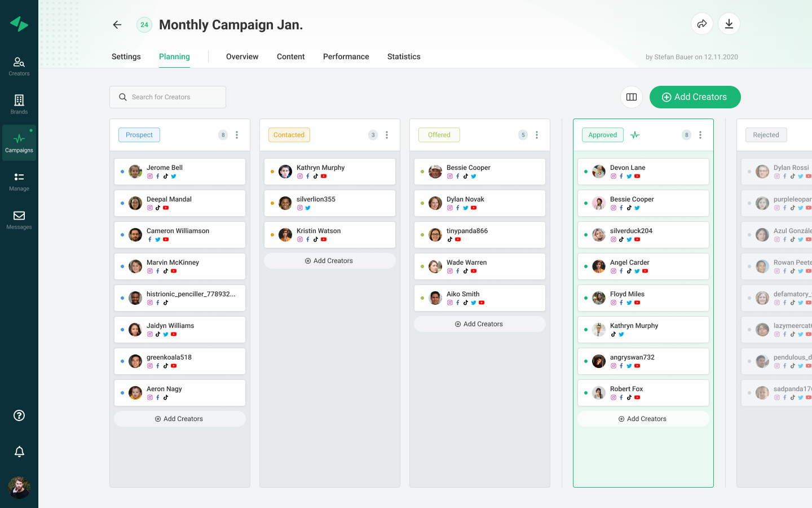
Task: Open Bessie Cooper in Offered column
Action: point(480,172)
